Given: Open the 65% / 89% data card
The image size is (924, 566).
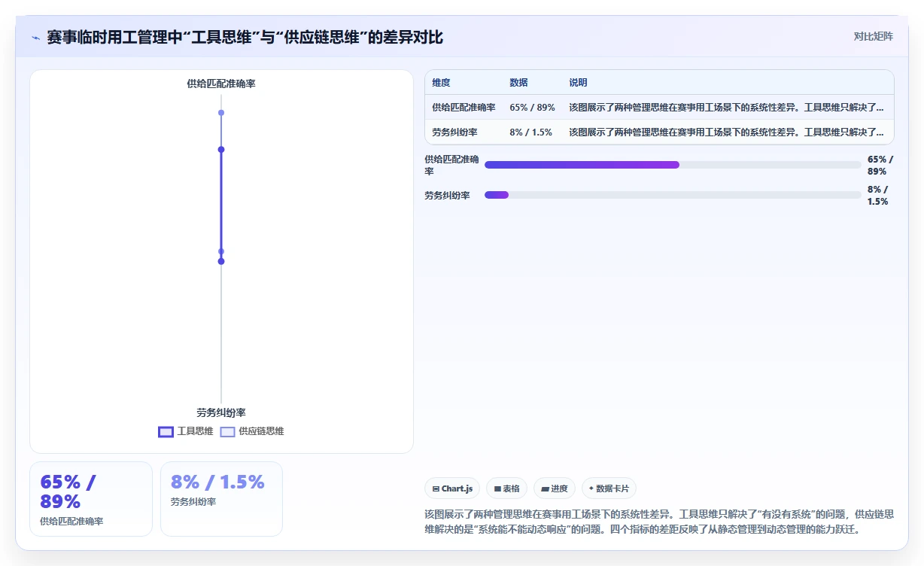Looking at the screenshot, I should click(91, 499).
